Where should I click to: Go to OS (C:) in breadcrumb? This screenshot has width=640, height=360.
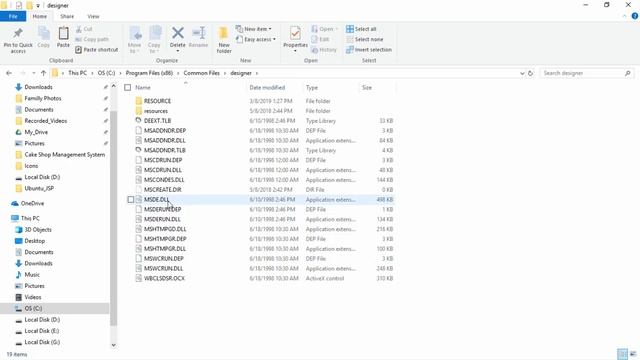click(x=106, y=73)
